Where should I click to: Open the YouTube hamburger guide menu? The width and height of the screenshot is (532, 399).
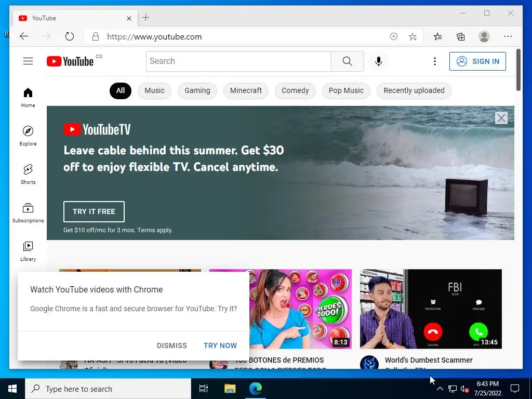pyautogui.click(x=28, y=61)
